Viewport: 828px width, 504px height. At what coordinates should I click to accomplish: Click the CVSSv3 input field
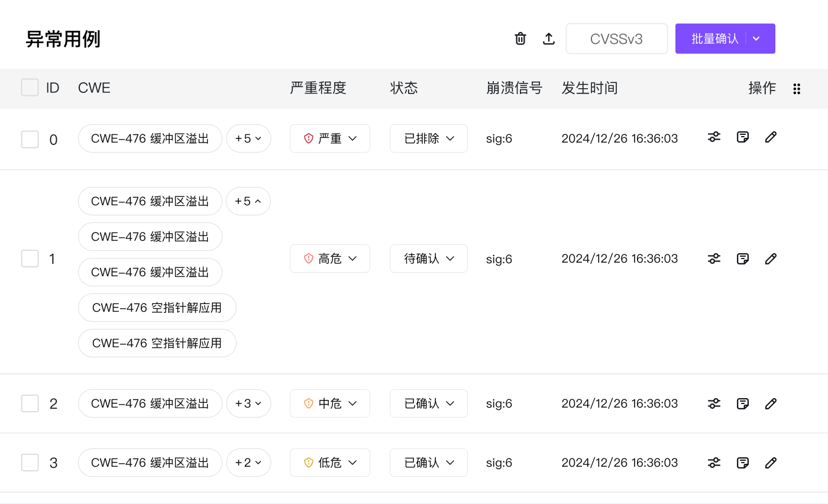[x=616, y=39]
